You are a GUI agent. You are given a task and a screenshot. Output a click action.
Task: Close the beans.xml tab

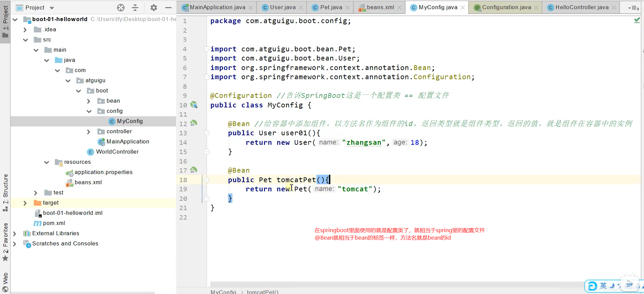click(399, 7)
